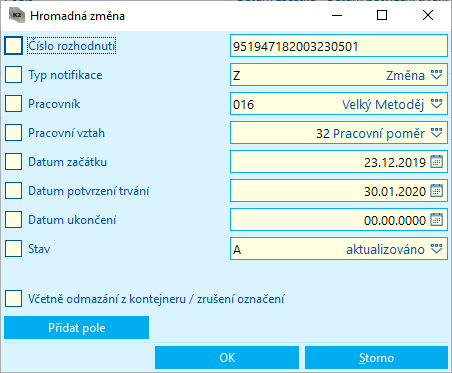Screen dimensions: 452x373
Task: Cancel with the Storno button
Action: click(376, 358)
